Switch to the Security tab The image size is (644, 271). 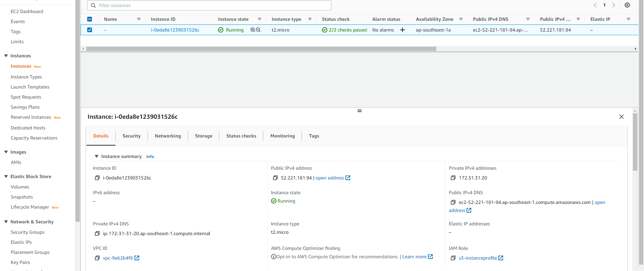(131, 136)
